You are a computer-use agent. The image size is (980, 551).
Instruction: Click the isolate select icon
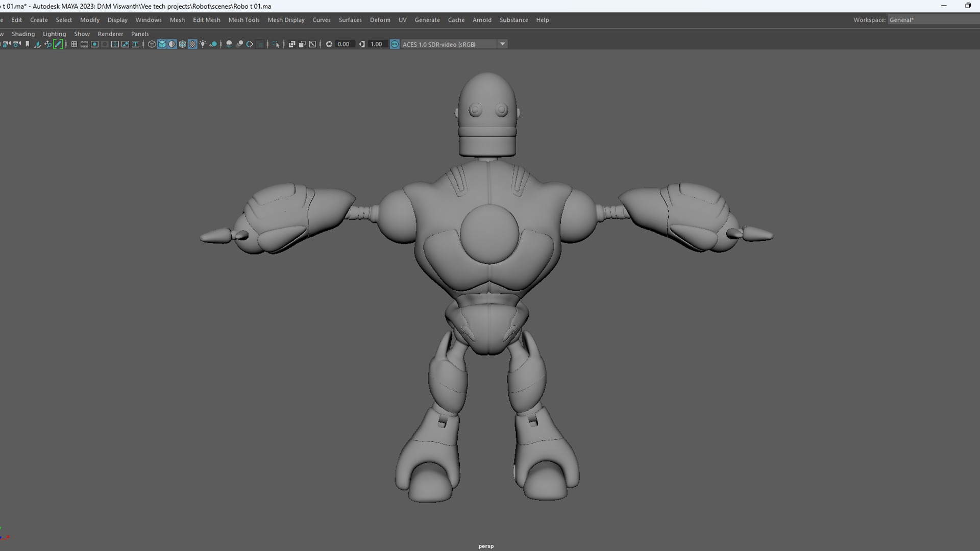tap(276, 44)
